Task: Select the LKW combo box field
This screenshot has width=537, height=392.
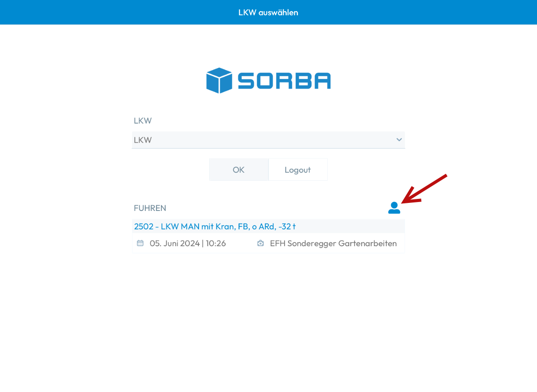Action: [x=268, y=140]
